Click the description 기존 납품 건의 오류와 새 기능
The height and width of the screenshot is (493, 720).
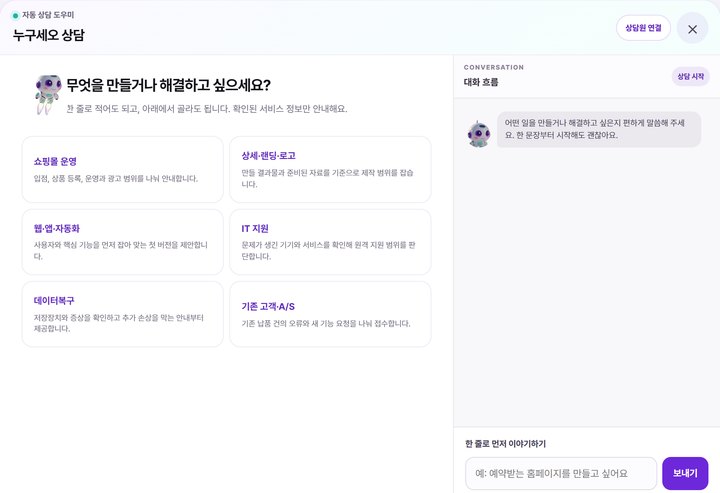pos(326,323)
